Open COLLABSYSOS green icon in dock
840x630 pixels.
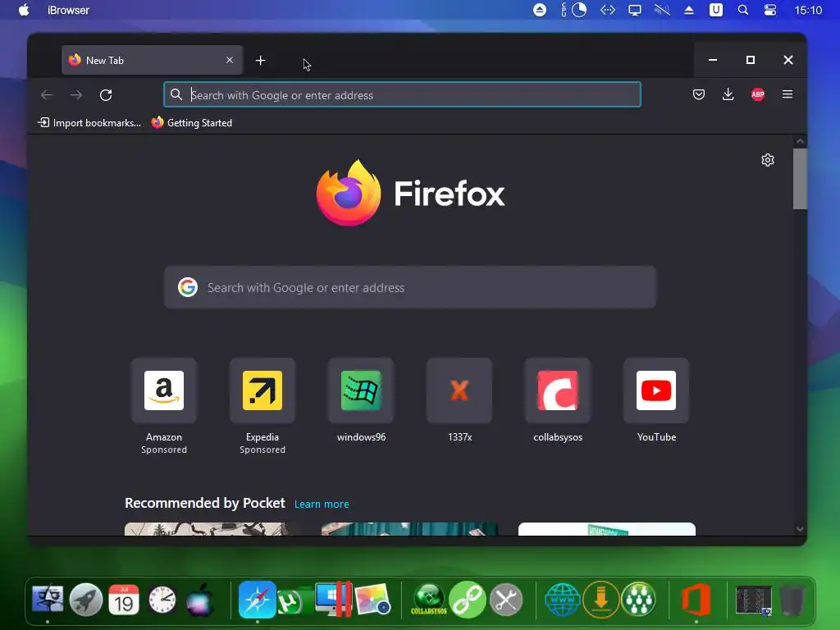428,600
